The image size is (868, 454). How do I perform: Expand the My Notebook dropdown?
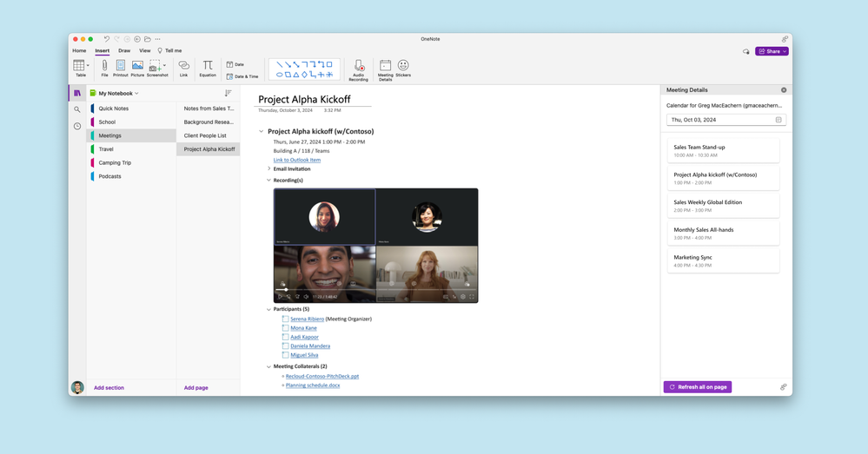click(x=136, y=94)
